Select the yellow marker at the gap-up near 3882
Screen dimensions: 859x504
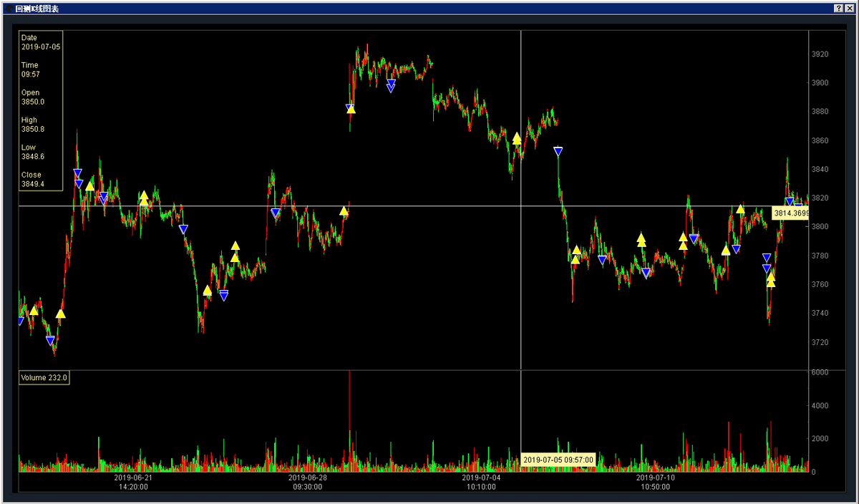point(350,109)
